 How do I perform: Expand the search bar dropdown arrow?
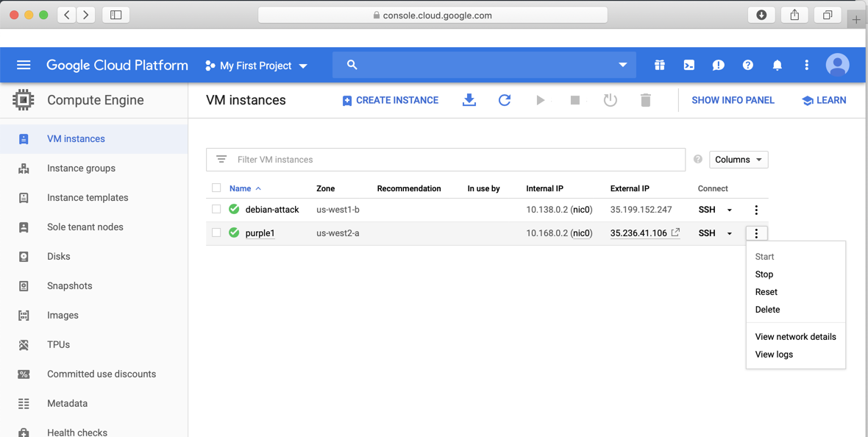[x=623, y=65]
